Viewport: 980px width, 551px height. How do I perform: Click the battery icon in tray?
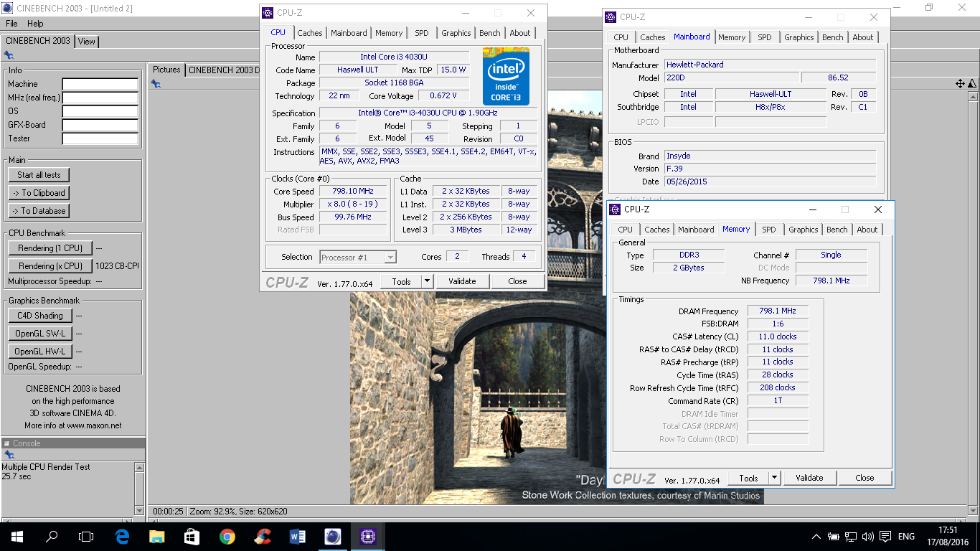pyautogui.click(x=834, y=537)
